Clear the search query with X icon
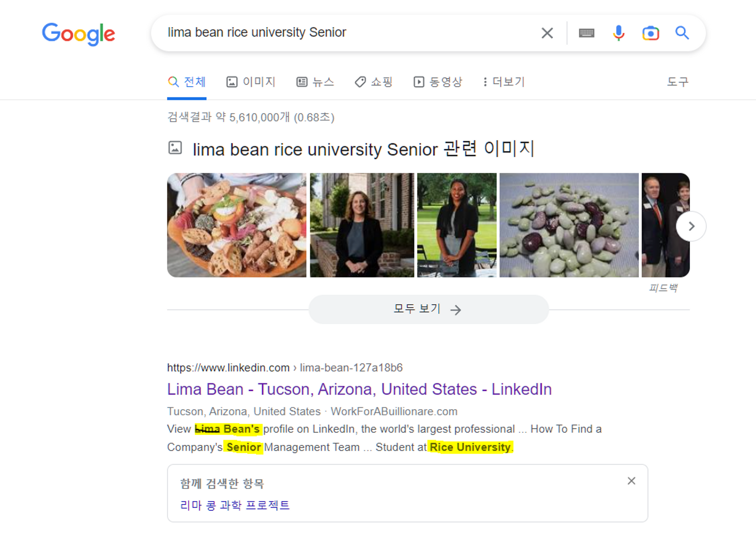This screenshot has height=533, width=756. click(x=547, y=33)
